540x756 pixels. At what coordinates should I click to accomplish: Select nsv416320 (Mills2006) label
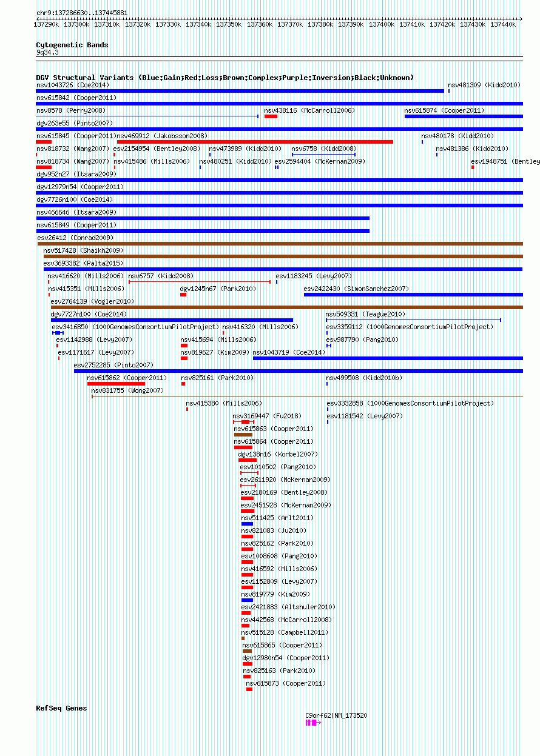(260, 327)
